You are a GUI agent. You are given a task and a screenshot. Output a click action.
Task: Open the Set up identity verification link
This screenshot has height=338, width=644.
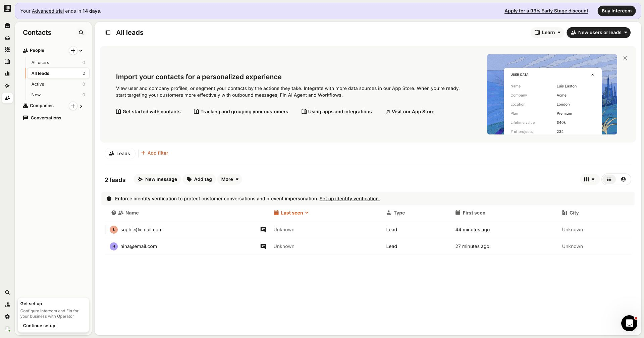tap(350, 199)
